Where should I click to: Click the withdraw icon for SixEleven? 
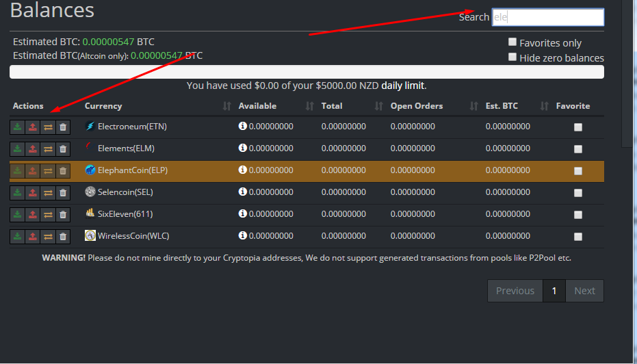[x=32, y=214]
